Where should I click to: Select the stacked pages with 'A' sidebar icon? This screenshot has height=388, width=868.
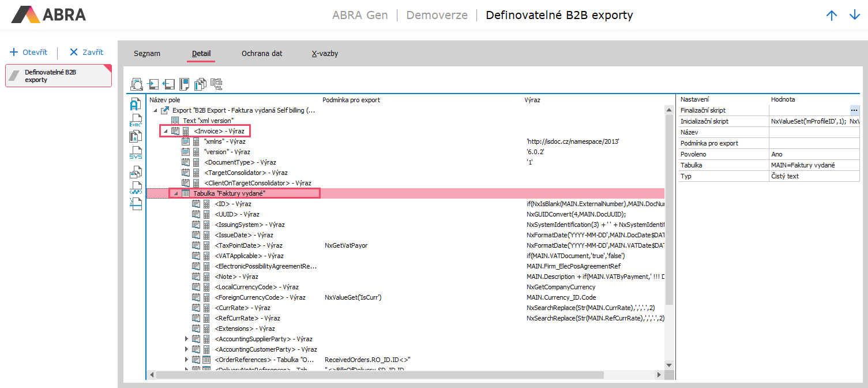[x=135, y=137]
